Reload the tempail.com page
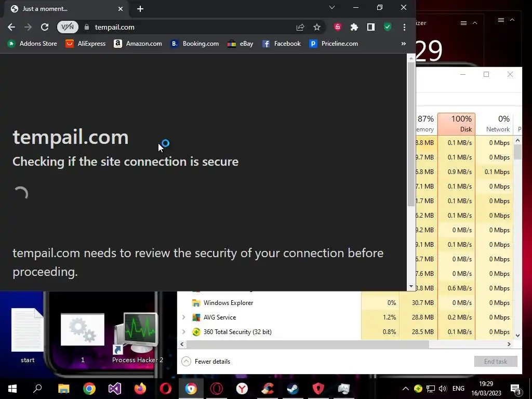The image size is (532, 399). pyautogui.click(x=45, y=27)
